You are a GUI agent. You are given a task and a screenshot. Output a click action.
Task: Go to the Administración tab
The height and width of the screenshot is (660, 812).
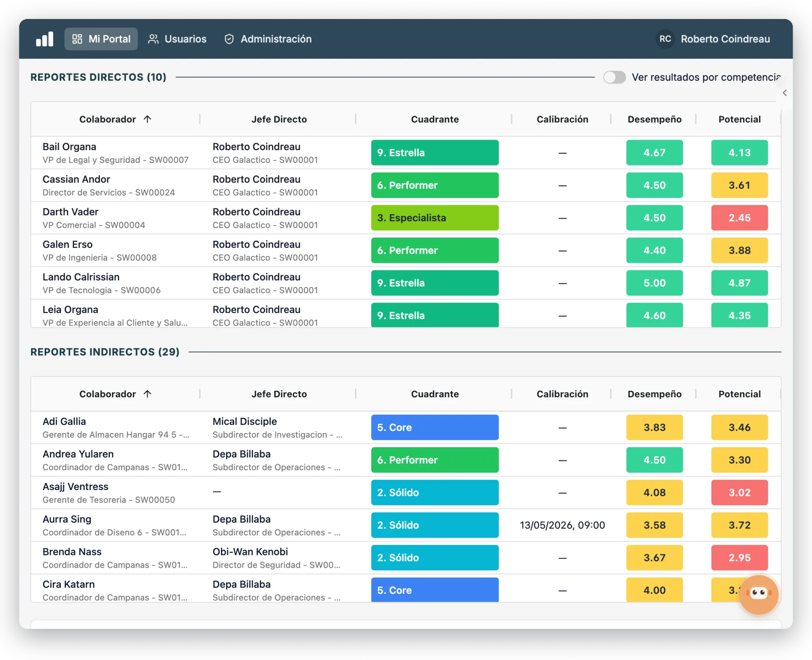(268, 39)
